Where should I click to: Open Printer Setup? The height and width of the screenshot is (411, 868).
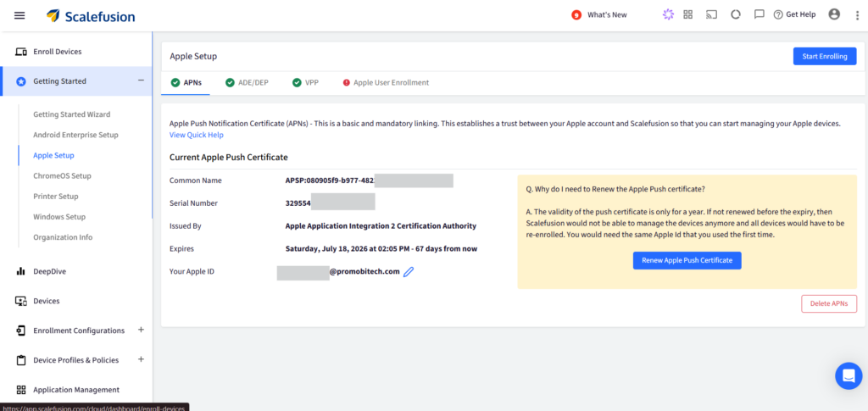coord(56,197)
